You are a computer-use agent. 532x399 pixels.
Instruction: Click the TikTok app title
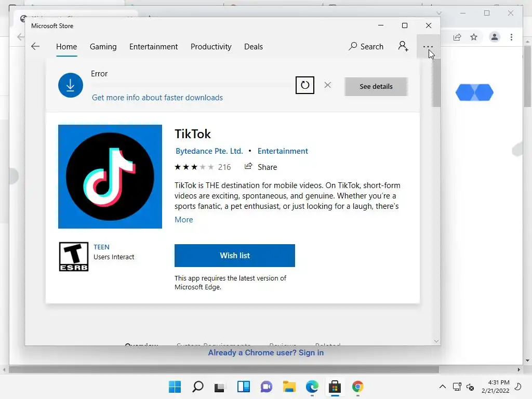pos(193,134)
